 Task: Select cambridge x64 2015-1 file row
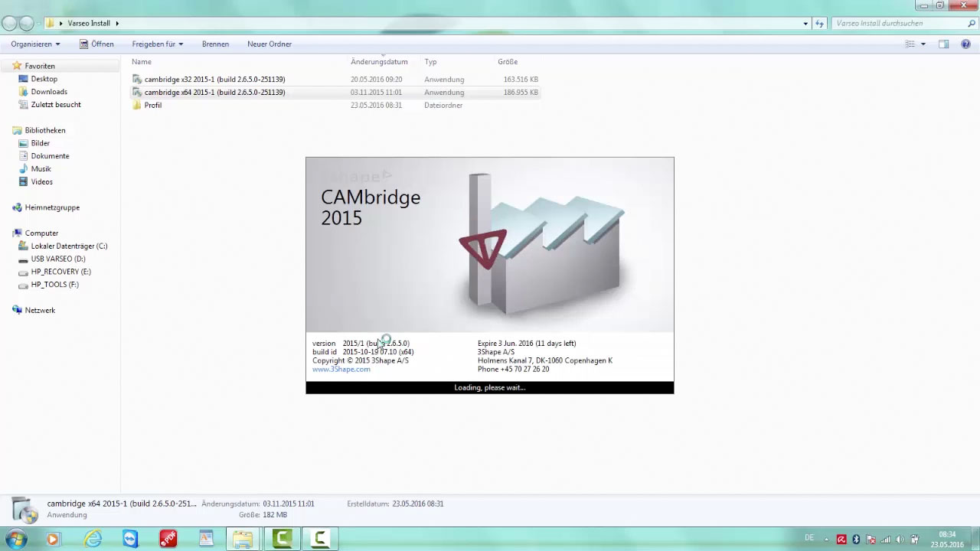click(x=335, y=93)
